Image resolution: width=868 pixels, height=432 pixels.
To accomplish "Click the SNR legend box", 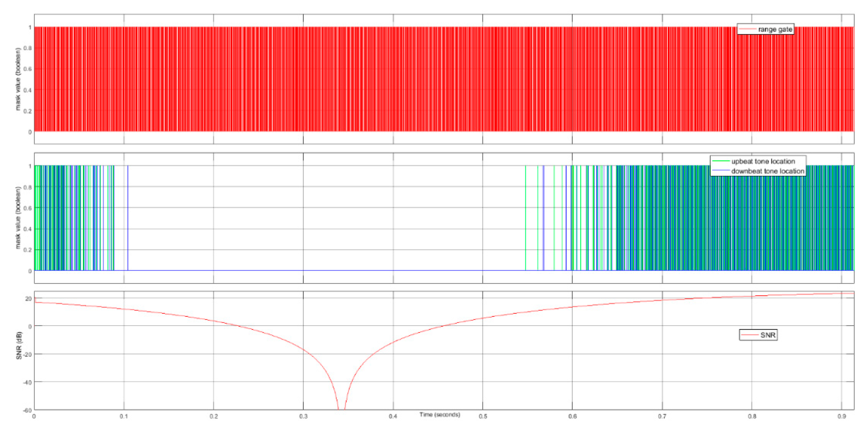I will [758, 335].
